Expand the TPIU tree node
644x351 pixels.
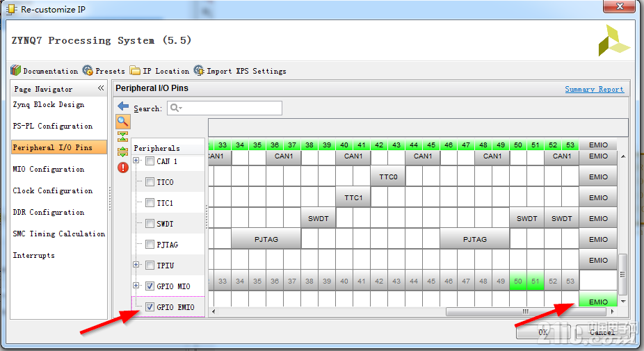(136, 265)
